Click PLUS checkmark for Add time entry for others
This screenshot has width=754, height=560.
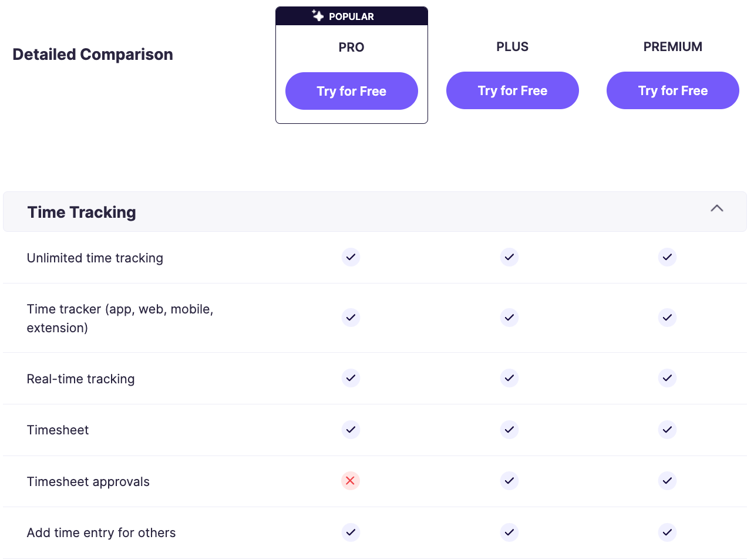[x=509, y=532]
